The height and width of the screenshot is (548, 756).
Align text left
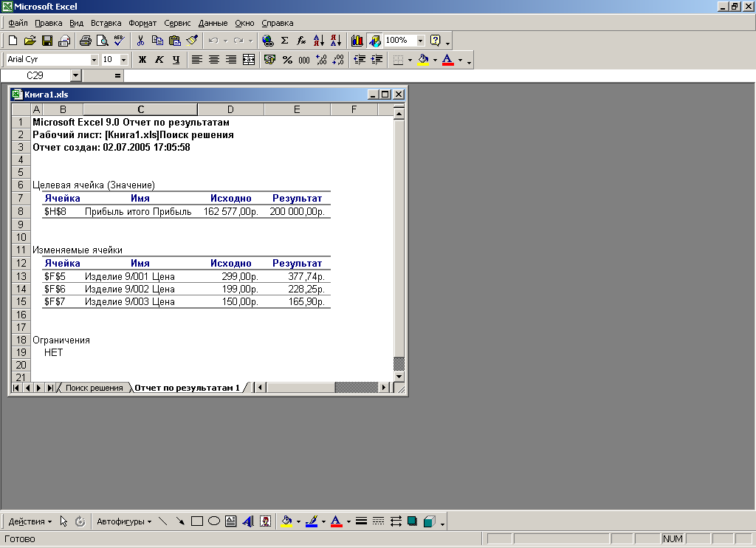click(196, 60)
